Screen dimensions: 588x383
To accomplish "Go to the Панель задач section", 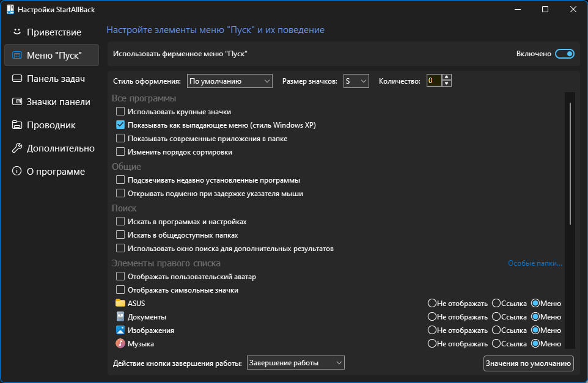I will [x=52, y=78].
